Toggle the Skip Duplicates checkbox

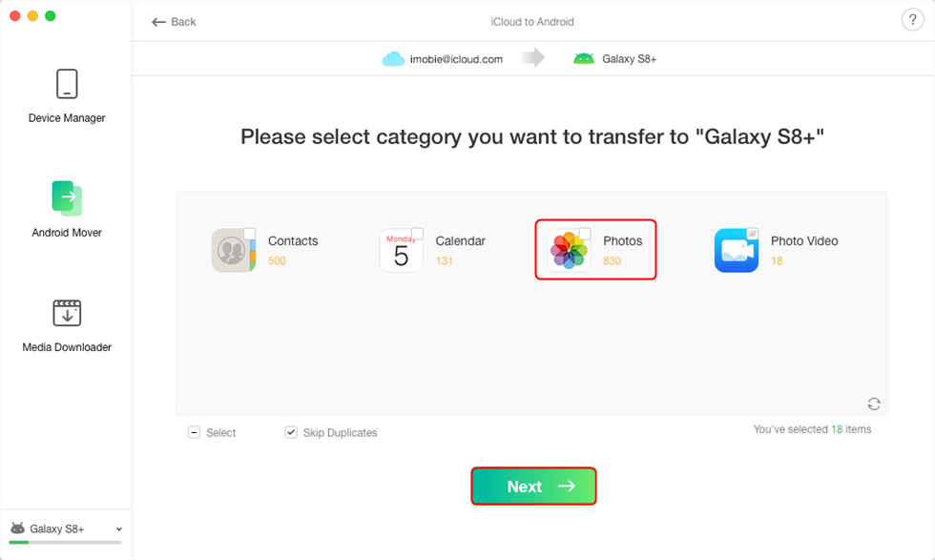(x=291, y=432)
